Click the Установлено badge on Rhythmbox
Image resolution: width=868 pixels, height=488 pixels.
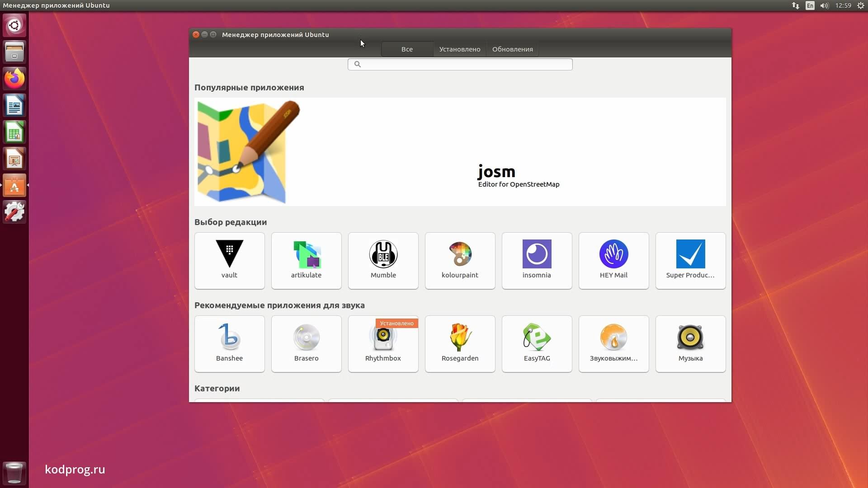tap(396, 324)
